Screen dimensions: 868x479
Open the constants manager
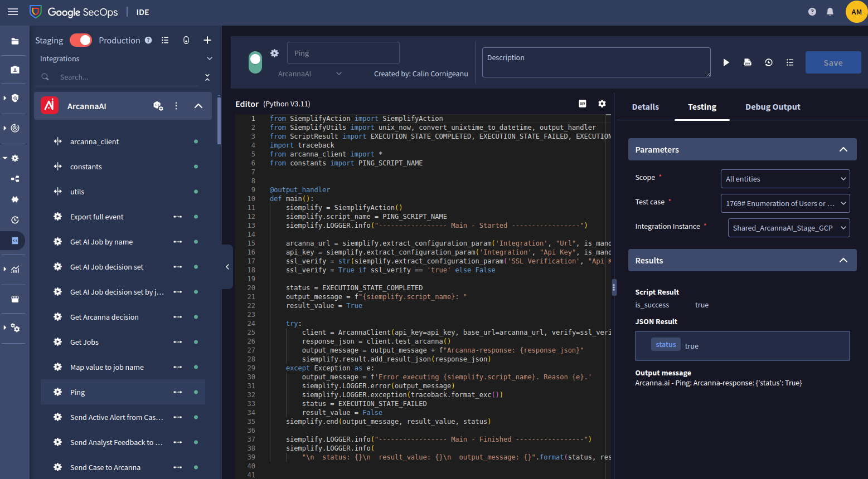[123, 167]
